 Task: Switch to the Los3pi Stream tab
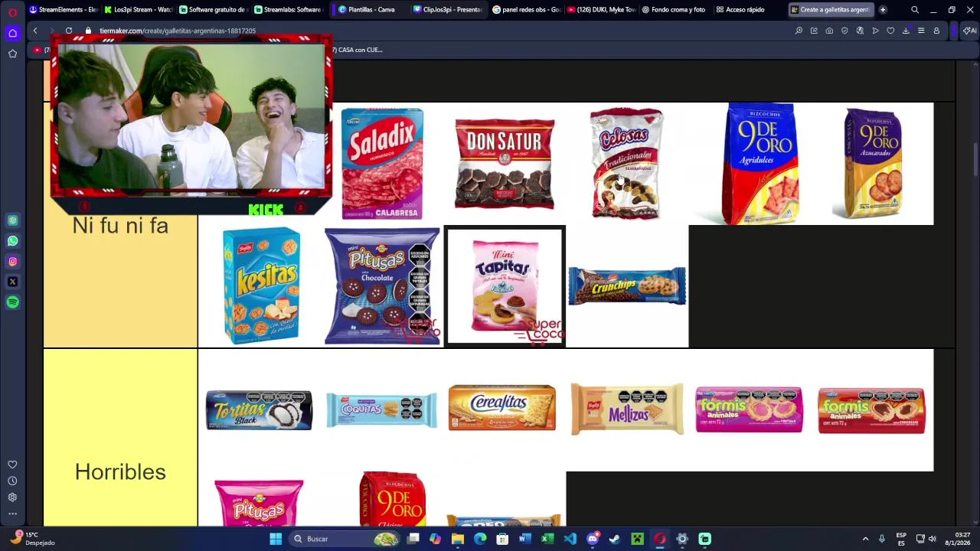click(139, 10)
